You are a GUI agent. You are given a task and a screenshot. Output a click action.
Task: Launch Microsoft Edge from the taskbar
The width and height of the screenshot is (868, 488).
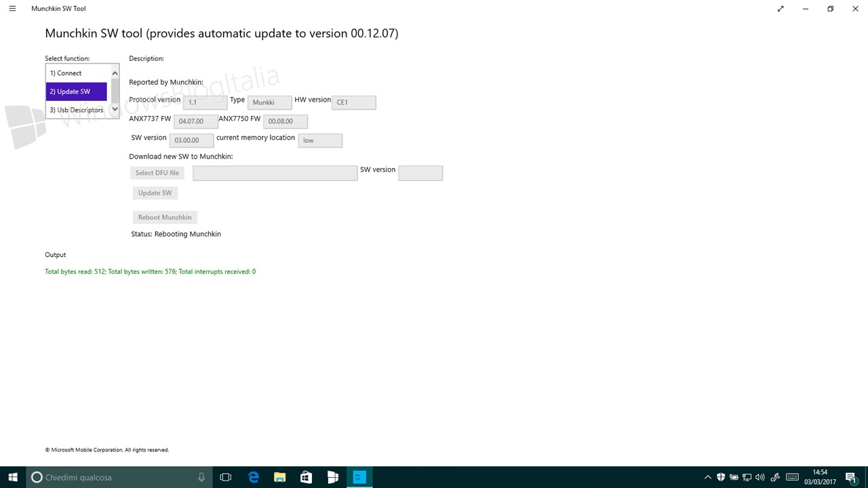click(254, 477)
